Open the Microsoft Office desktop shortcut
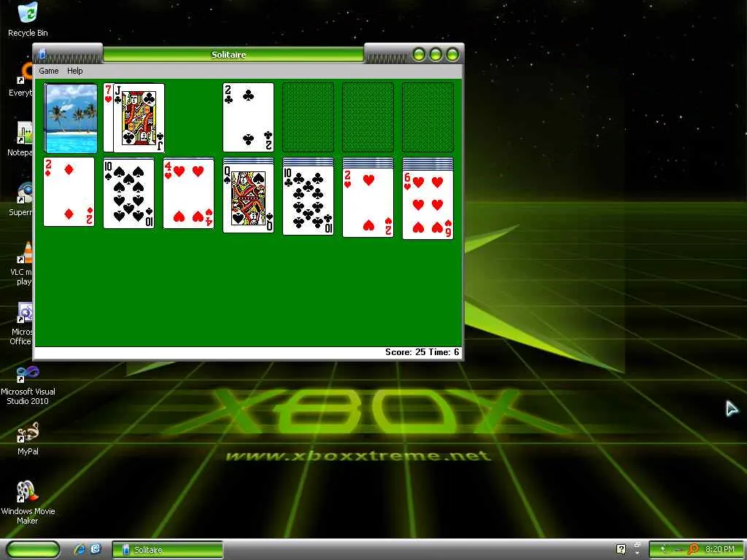Image resolution: width=747 pixels, height=560 pixels. pos(21,324)
